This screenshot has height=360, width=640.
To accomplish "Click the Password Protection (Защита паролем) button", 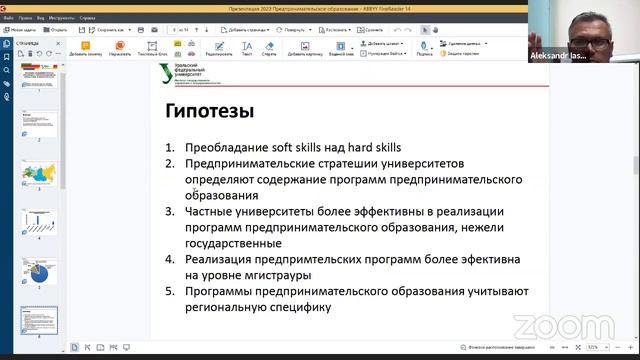I will click(460, 53).
